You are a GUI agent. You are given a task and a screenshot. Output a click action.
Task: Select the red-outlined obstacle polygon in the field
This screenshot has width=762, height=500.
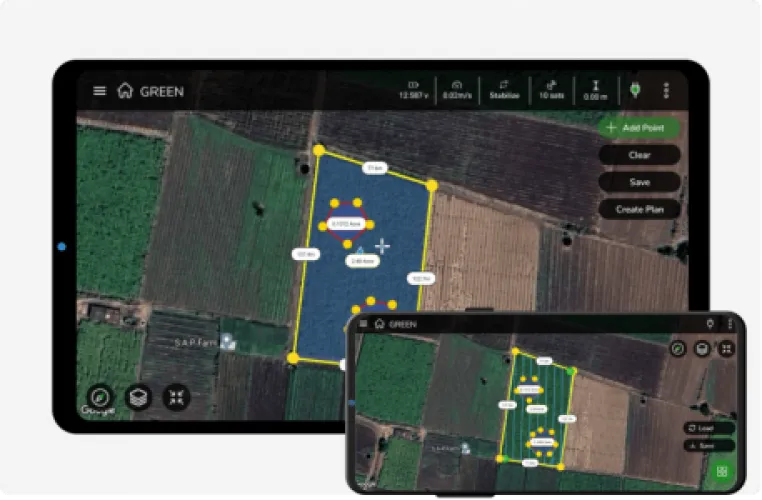[x=346, y=224]
